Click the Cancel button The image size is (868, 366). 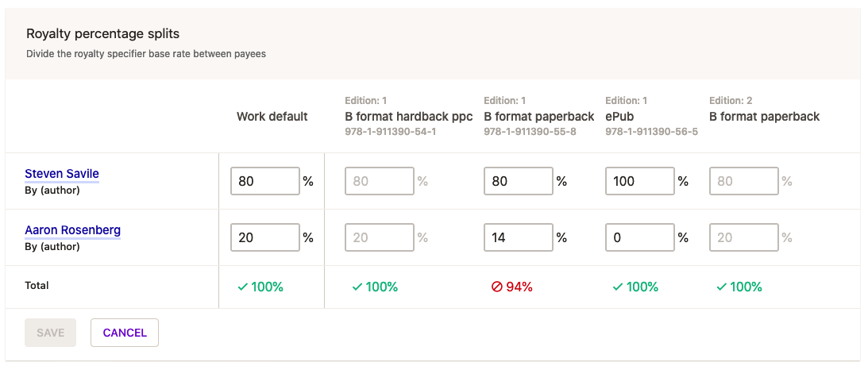(x=125, y=333)
